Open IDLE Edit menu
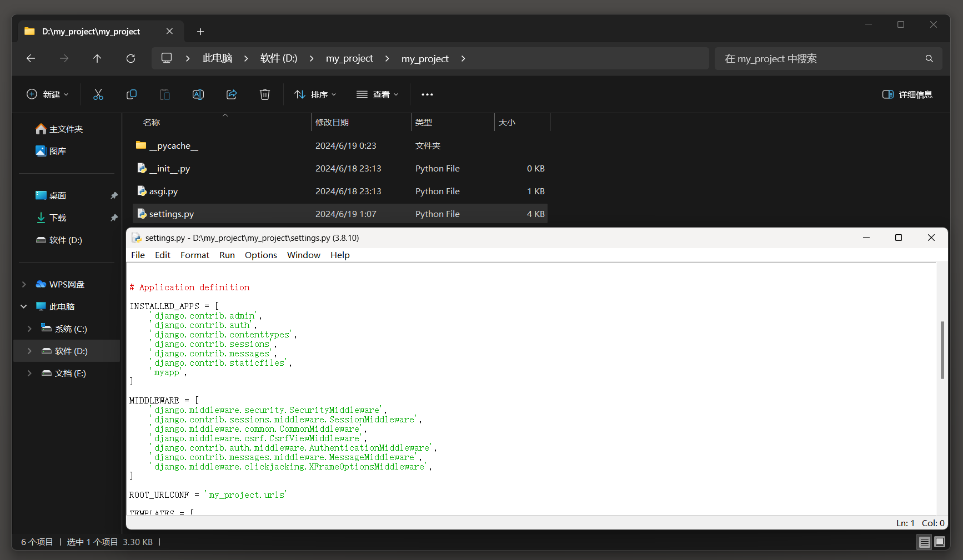Image resolution: width=963 pixels, height=560 pixels. pyautogui.click(x=163, y=255)
